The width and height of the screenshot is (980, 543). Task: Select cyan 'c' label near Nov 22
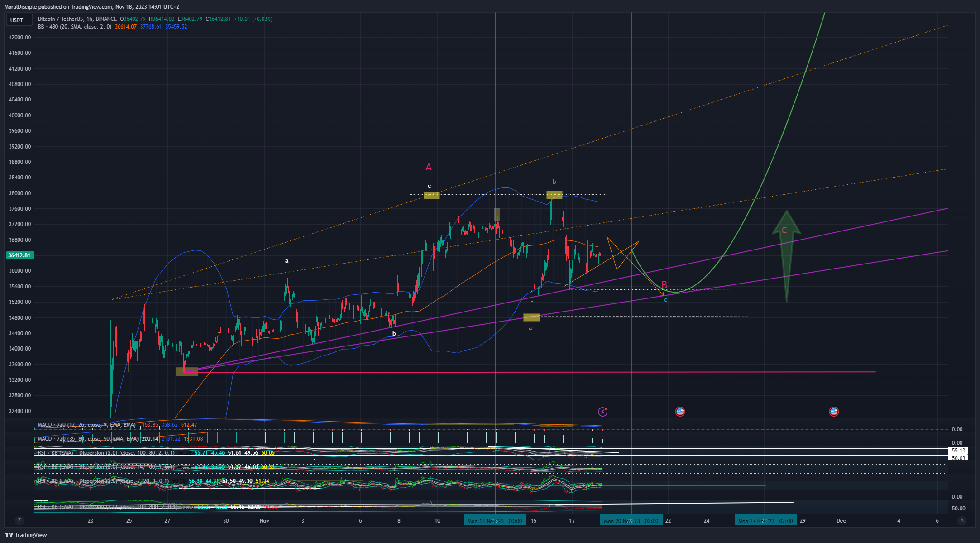665,300
